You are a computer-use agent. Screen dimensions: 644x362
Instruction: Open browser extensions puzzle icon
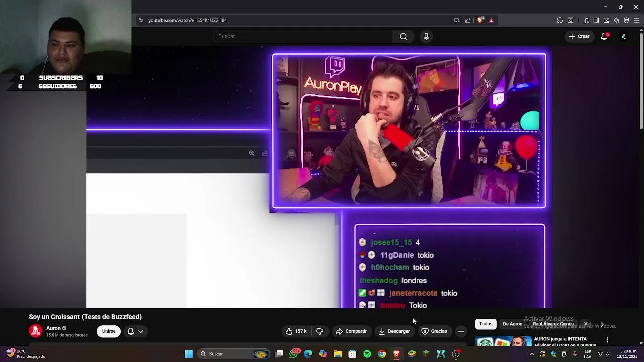pyautogui.click(x=560, y=20)
